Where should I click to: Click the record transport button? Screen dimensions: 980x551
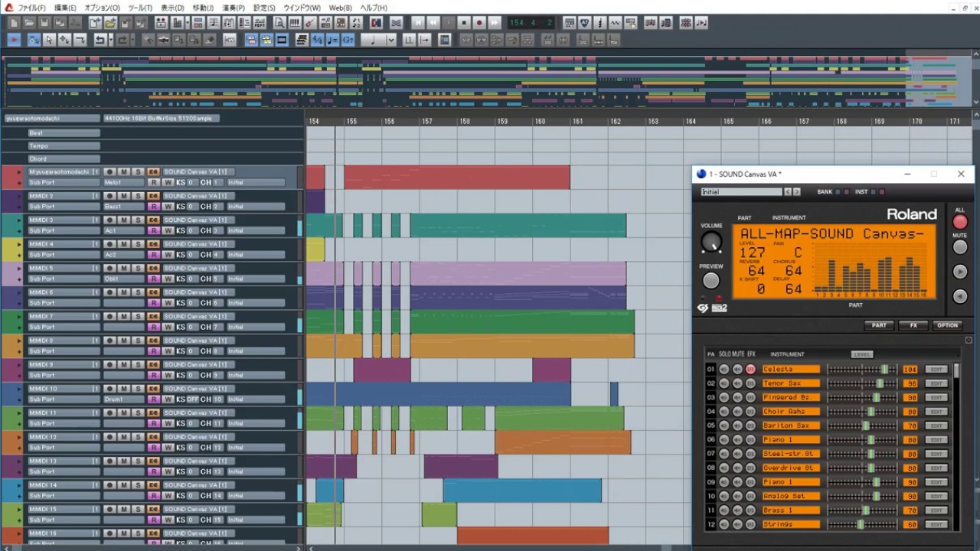tap(479, 23)
